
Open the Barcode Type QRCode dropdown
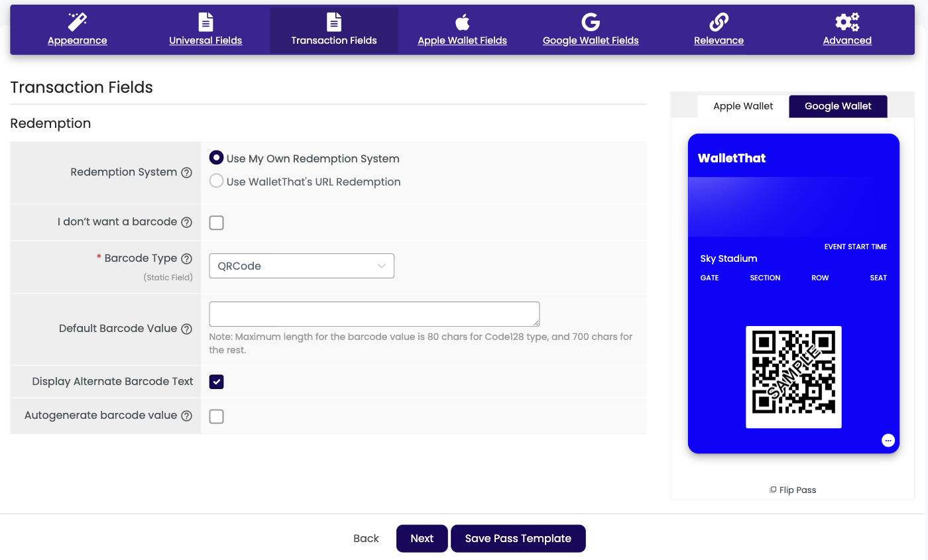(x=302, y=266)
